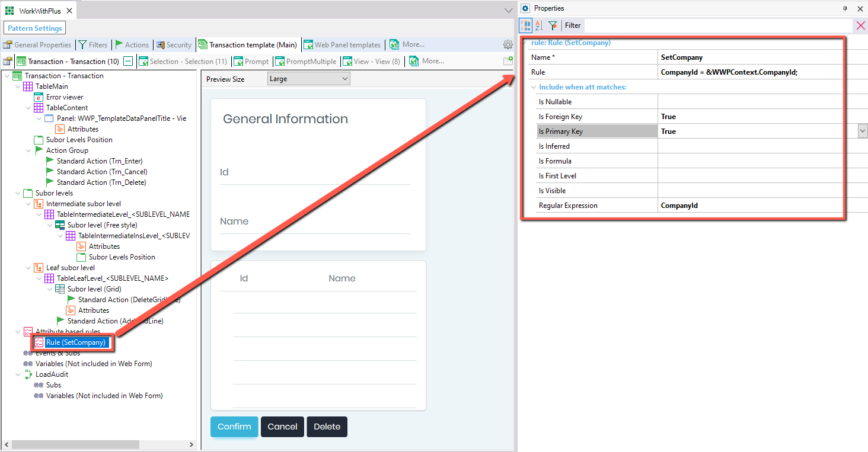Clear the filter with the red X icon

click(861, 25)
